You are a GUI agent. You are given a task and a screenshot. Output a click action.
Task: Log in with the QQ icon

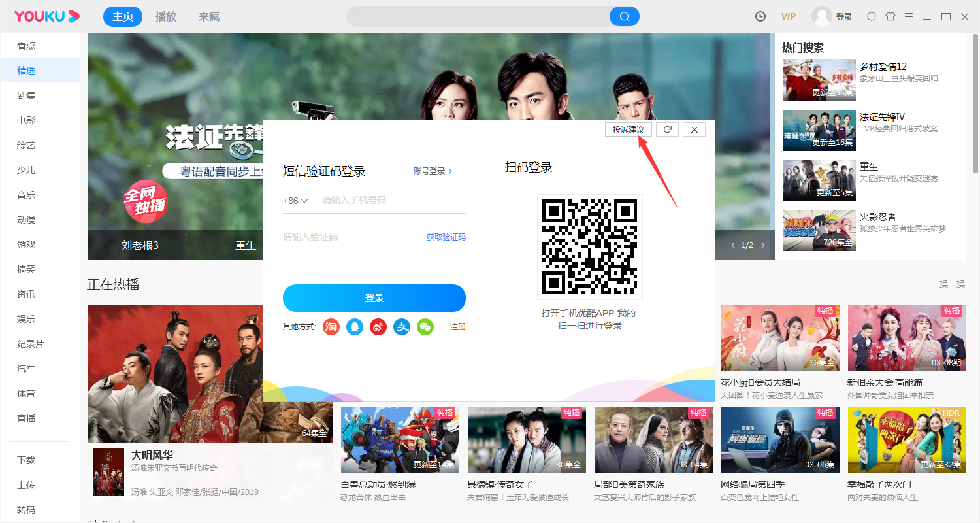(354, 327)
